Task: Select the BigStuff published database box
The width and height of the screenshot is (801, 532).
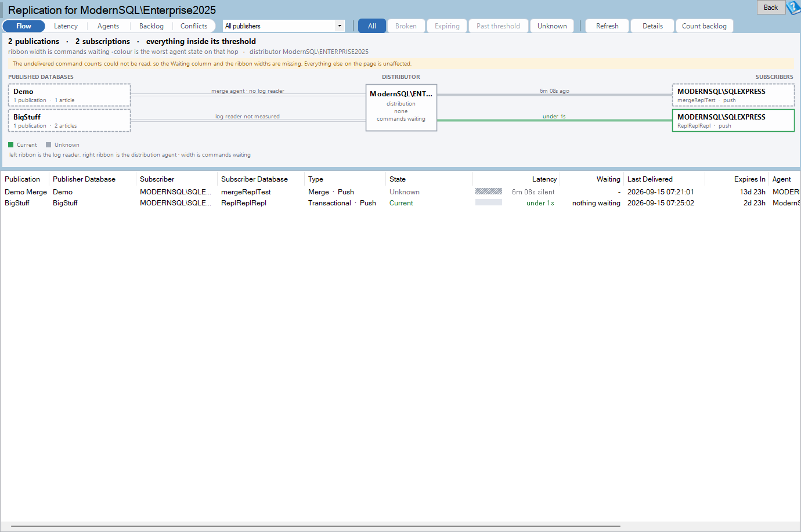Action: (69, 121)
